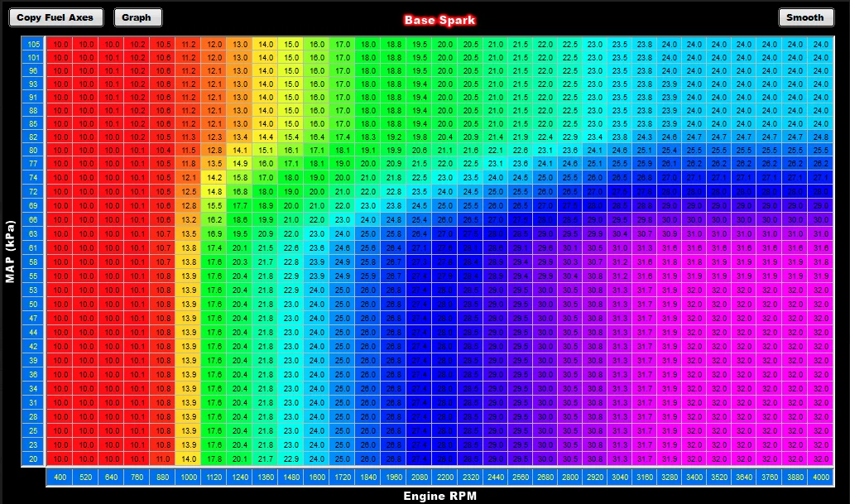Select the 13.9 cell at 50 kPa, 1000 RPM
Viewport: 850px width, 504px height.
(189, 304)
